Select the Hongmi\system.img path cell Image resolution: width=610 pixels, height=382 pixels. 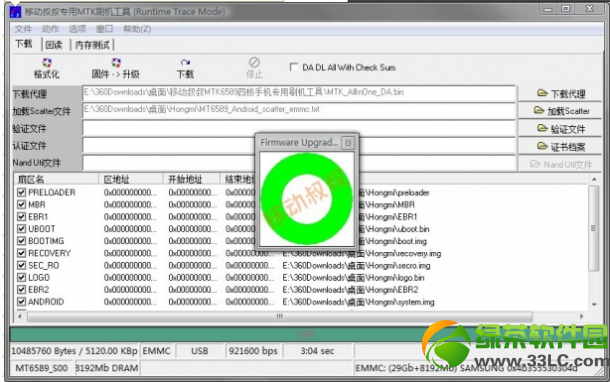click(x=359, y=302)
